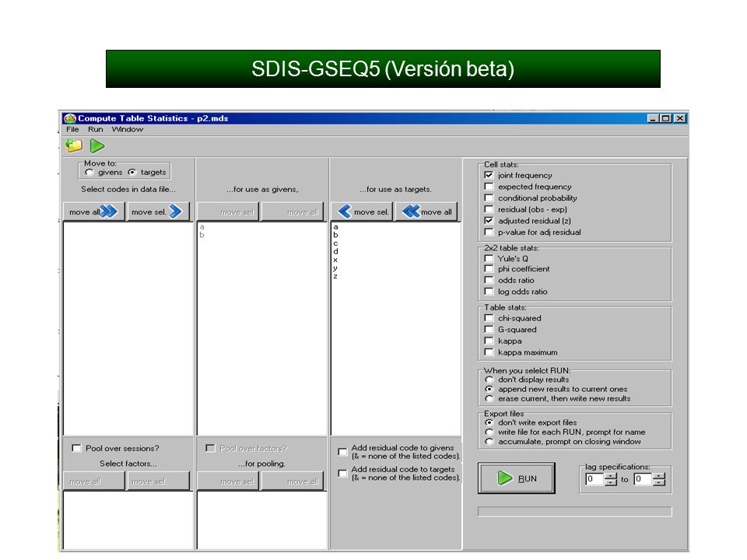
Task: Select write file for each RUN option
Action: tap(489, 432)
